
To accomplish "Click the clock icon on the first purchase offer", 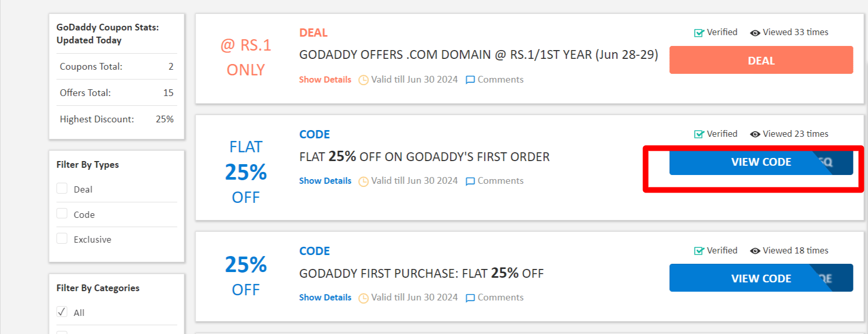I will tap(364, 297).
